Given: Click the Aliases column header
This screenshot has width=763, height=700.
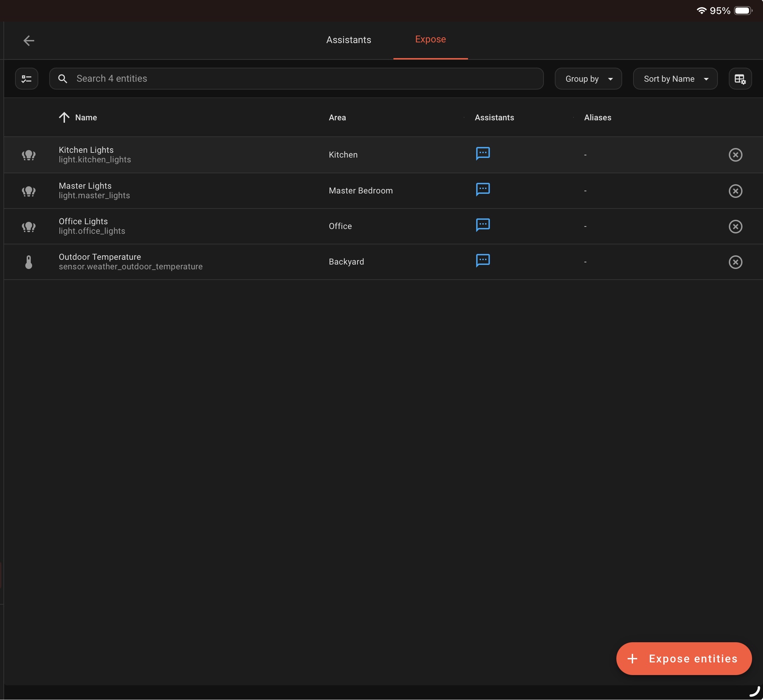Looking at the screenshot, I should [x=597, y=118].
